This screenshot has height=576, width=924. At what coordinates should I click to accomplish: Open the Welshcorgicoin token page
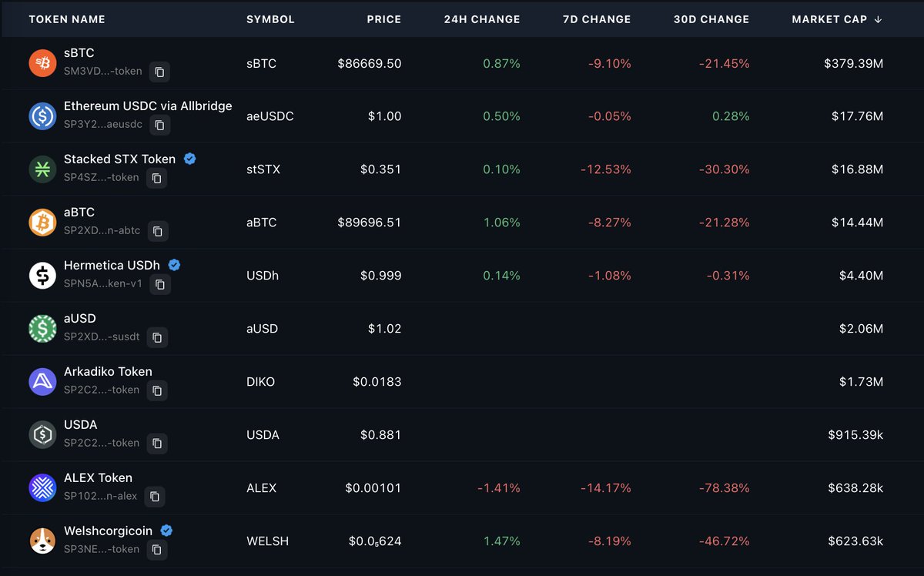[x=108, y=531]
